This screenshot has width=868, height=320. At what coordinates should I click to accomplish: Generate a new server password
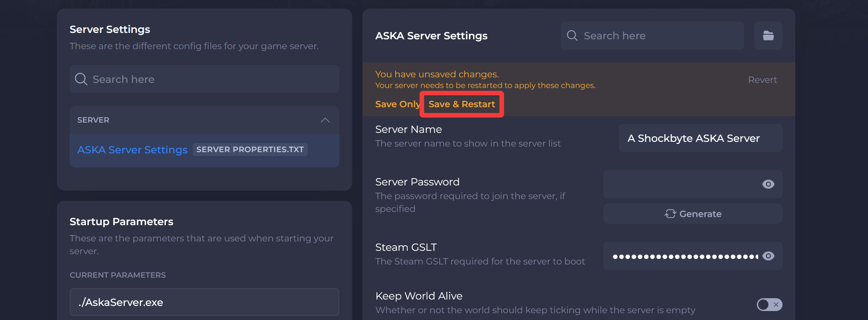[x=693, y=214]
